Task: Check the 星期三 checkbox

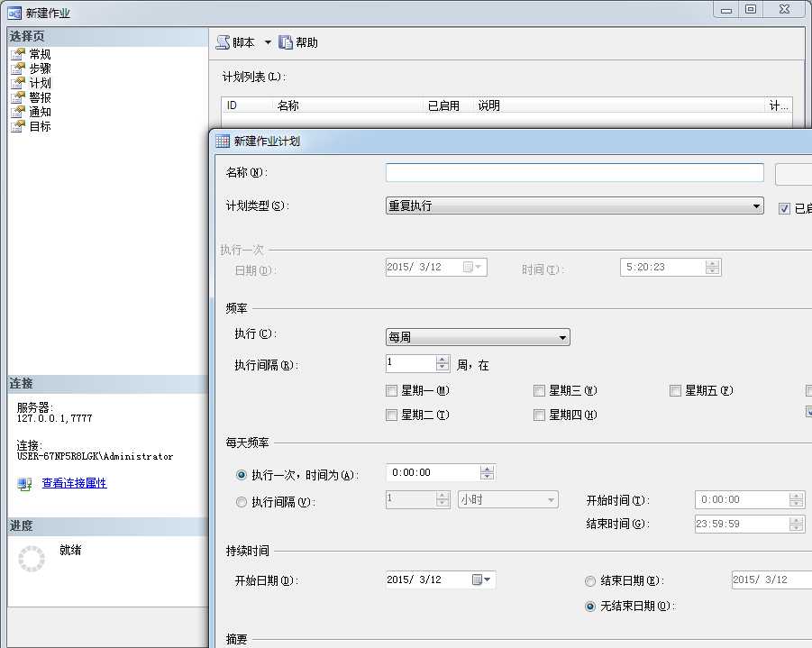Action: (539, 390)
